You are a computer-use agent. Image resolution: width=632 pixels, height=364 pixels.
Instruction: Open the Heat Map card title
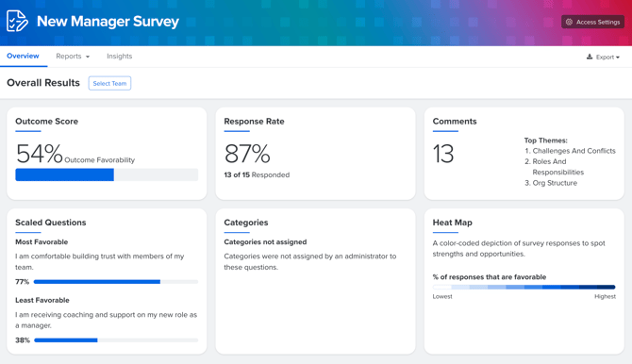point(452,223)
